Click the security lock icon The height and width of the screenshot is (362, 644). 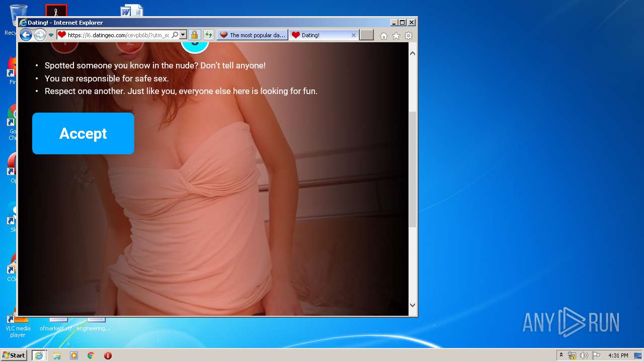point(194,35)
